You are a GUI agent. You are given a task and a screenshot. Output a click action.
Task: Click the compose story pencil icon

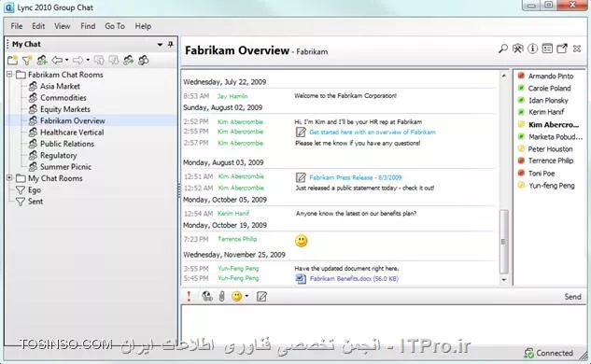(x=261, y=297)
